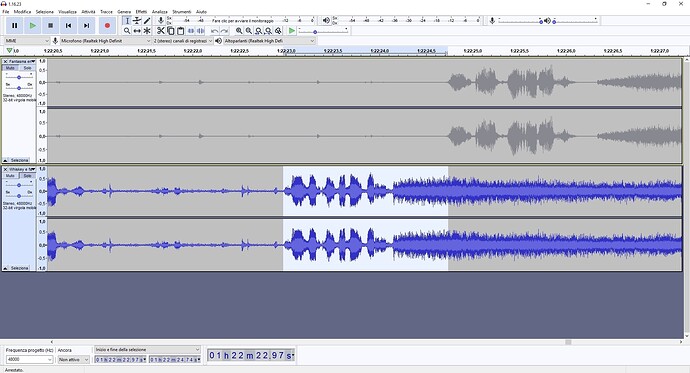Fit selection to window width
The image size is (690, 373).
pos(259,31)
